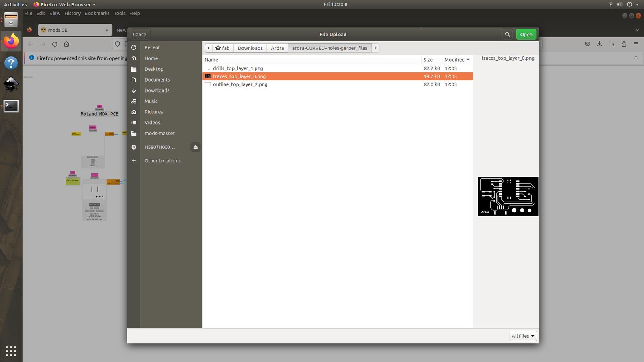The image size is (644, 362).
Task: Go to Firefox home page
Action: click(67, 44)
